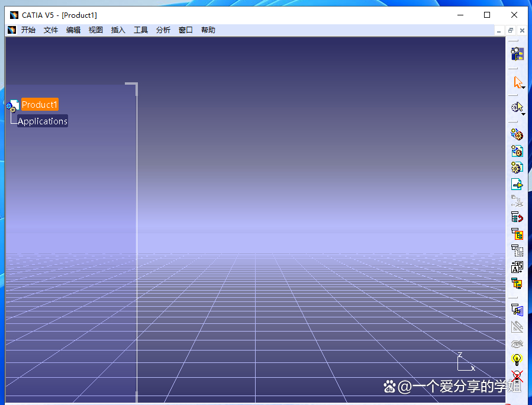This screenshot has height=405, width=532.
Task: Click the gear-with-cursor toolbar icon
Action: tap(517, 107)
